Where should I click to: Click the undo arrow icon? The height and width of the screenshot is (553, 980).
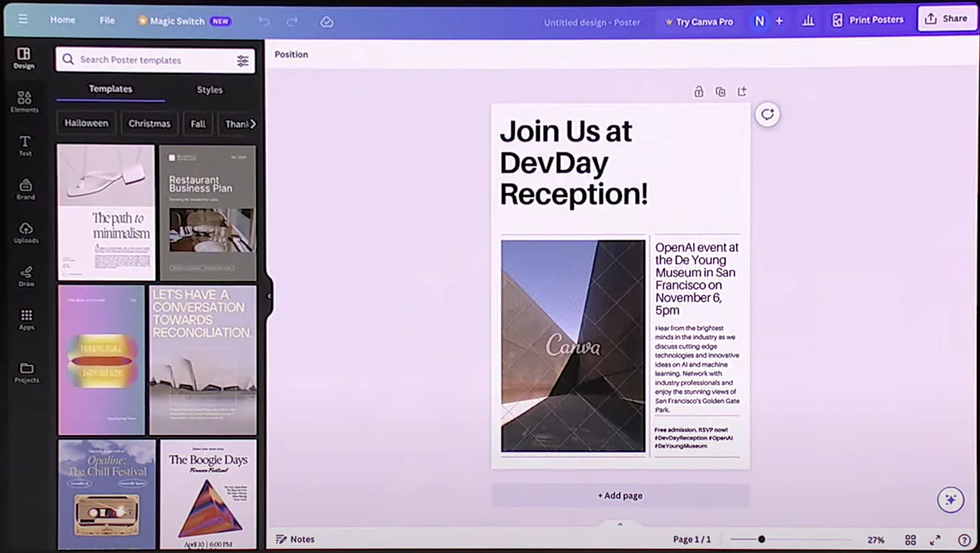264,22
